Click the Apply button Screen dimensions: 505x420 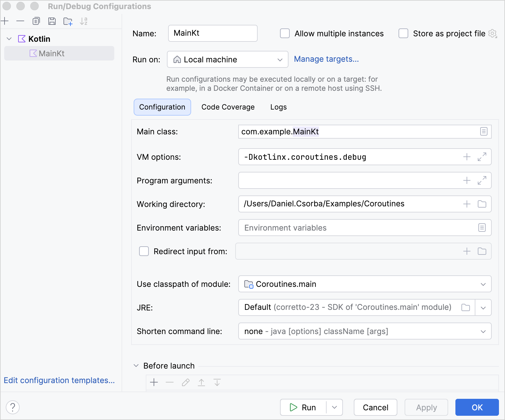click(x=426, y=407)
